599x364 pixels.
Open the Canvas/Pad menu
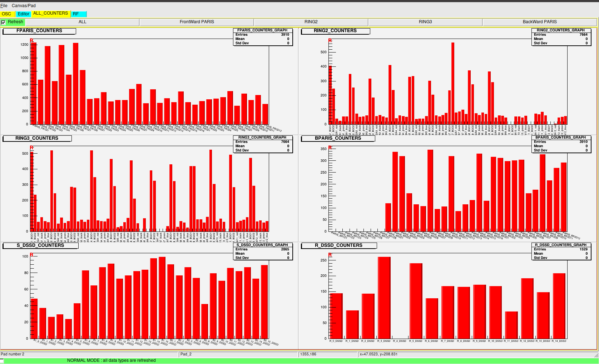coord(24,6)
